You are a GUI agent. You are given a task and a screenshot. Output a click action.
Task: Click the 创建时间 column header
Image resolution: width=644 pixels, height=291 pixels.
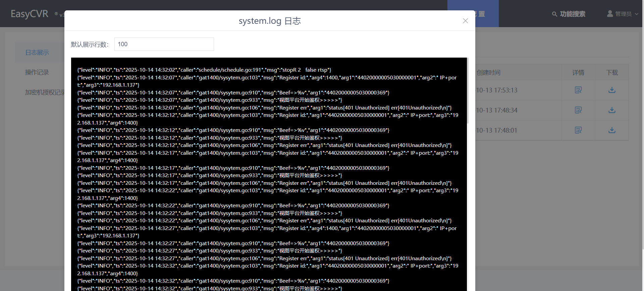(x=488, y=73)
